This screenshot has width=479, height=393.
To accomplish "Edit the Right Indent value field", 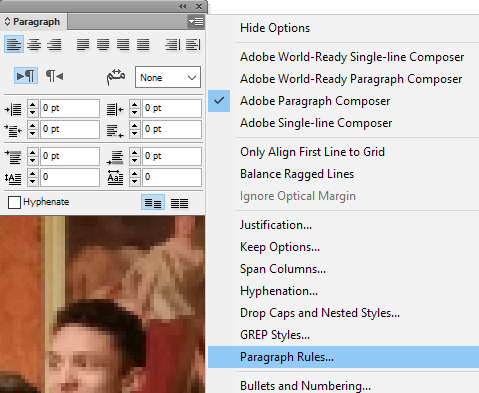I will pos(172,108).
